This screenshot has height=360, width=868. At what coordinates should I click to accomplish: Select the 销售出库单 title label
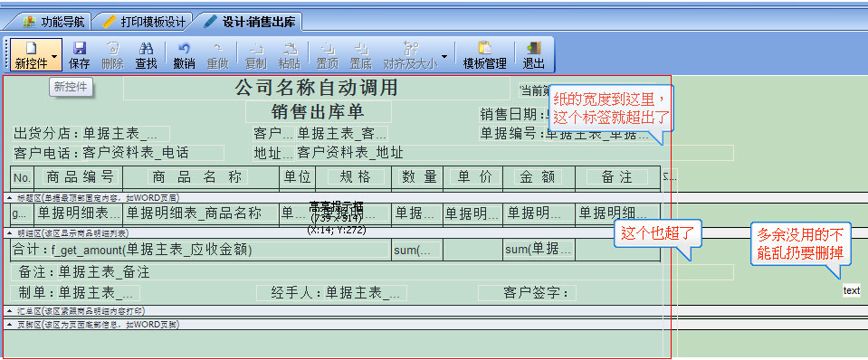coord(319,111)
